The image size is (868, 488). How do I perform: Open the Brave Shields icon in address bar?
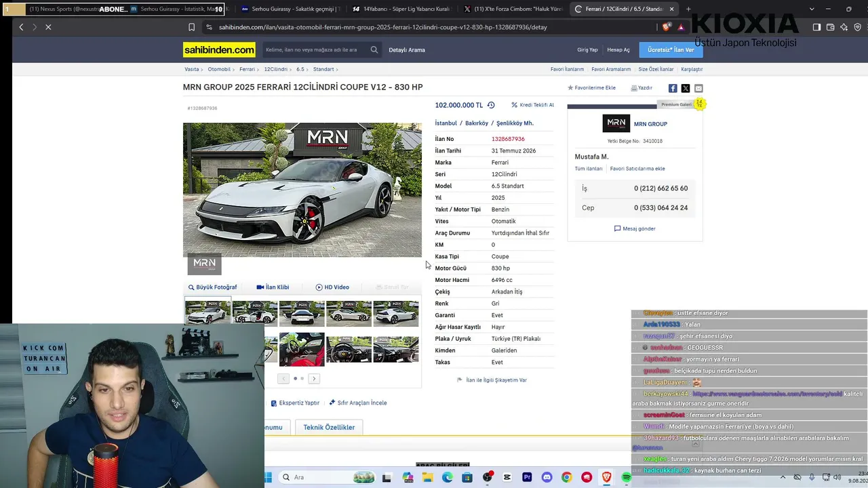[667, 27]
